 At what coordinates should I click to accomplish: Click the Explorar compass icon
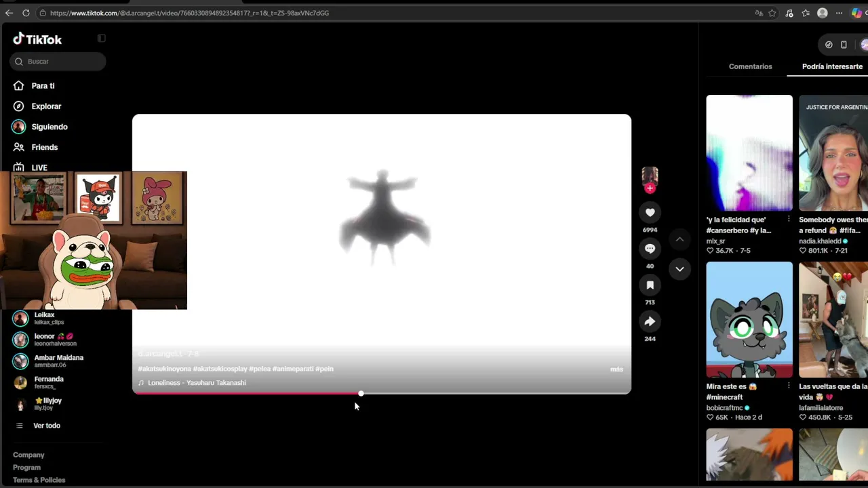[x=19, y=106]
